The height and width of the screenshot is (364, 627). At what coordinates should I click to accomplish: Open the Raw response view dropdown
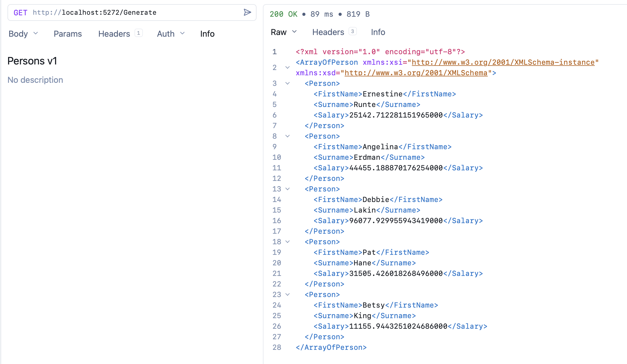(295, 32)
